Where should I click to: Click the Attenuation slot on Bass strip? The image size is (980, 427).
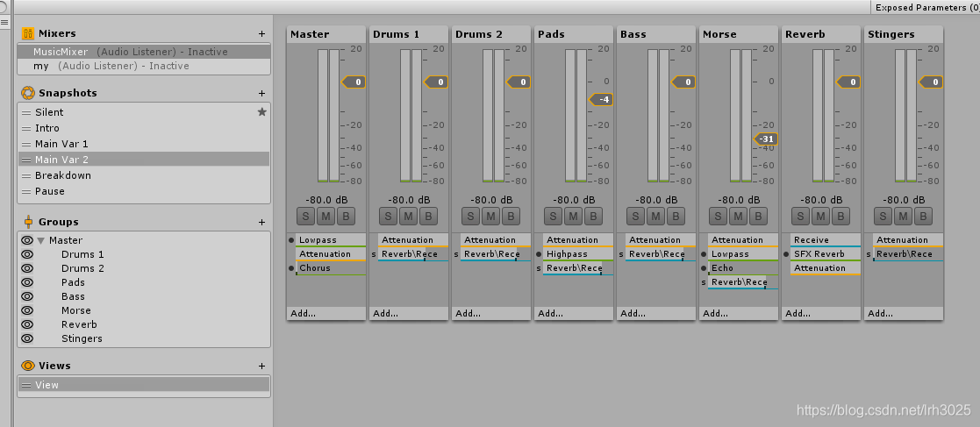click(661, 240)
